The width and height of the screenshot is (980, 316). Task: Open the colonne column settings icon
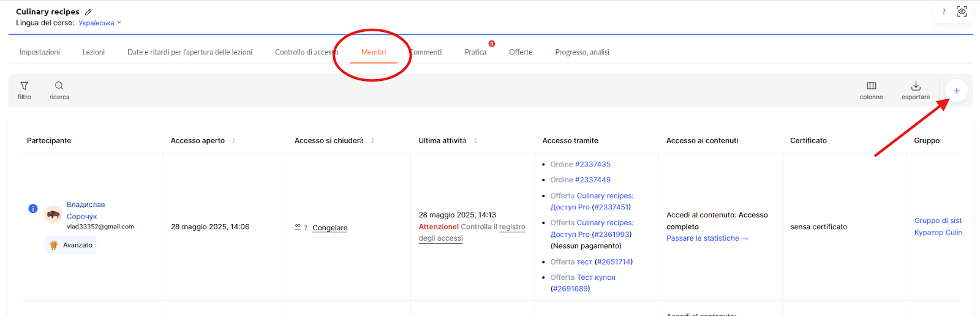click(x=871, y=86)
